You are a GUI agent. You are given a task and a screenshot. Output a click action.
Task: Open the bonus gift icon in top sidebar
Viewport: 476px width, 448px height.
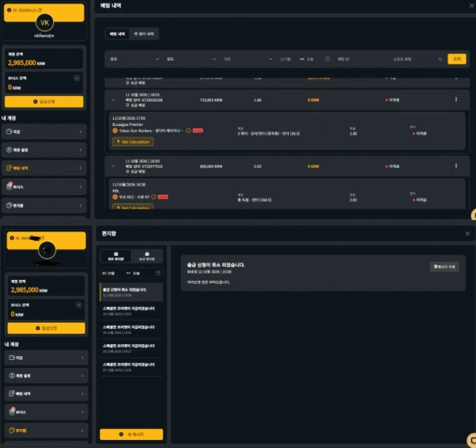click(x=9, y=186)
